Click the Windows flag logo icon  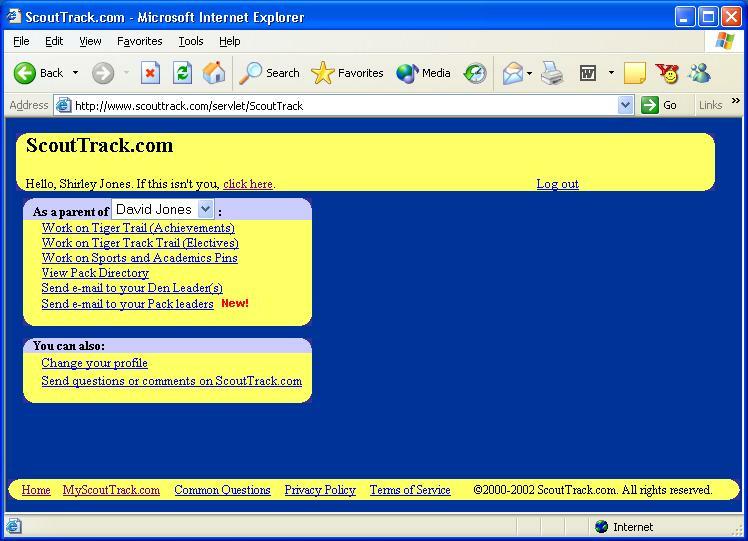point(725,41)
